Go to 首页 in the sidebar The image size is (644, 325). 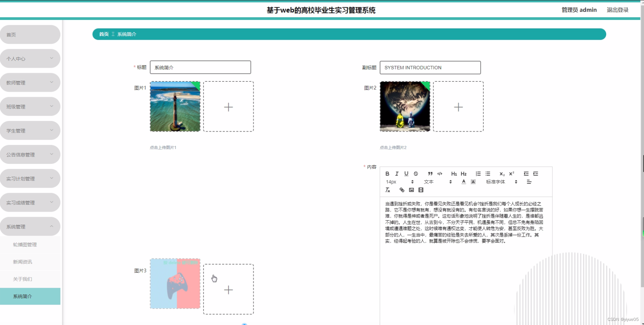[x=30, y=34]
